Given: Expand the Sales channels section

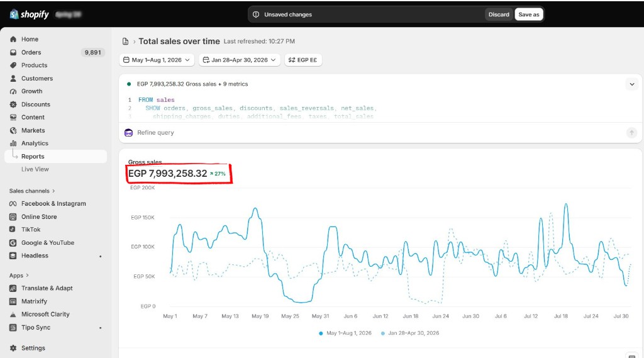Looking at the screenshot, I should 32,191.
